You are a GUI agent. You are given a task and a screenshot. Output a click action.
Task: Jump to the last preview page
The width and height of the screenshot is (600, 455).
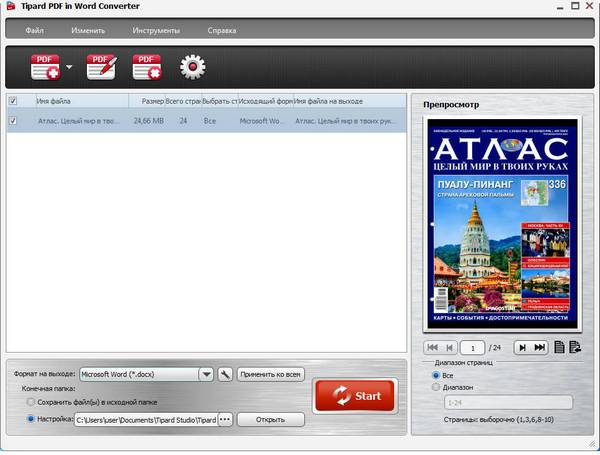540,347
